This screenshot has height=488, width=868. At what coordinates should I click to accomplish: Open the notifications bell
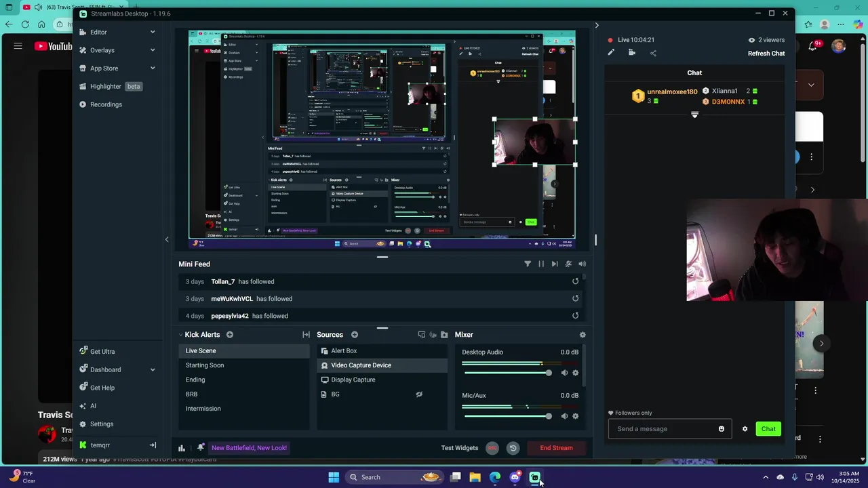(201, 448)
